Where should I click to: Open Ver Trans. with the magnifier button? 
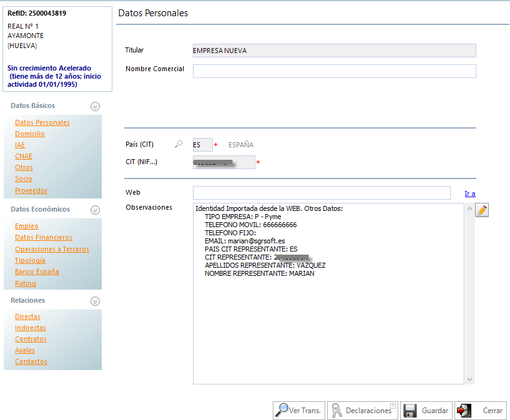pos(298,411)
